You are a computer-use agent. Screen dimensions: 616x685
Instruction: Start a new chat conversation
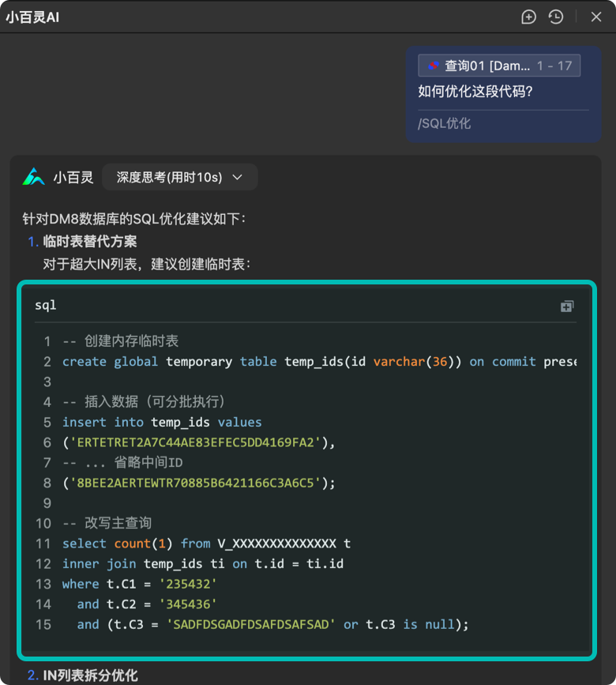pos(529,17)
